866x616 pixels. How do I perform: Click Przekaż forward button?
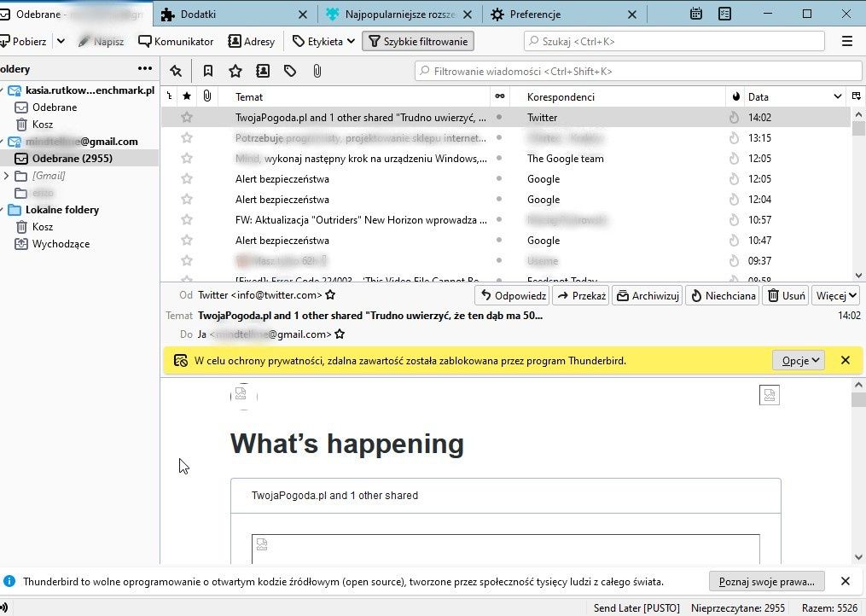click(580, 295)
